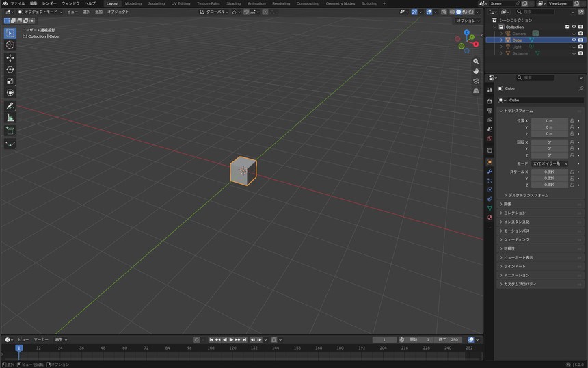Open the グローバル orientation dropdown
This screenshot has width=588, height=368.
tap(214, 12)
